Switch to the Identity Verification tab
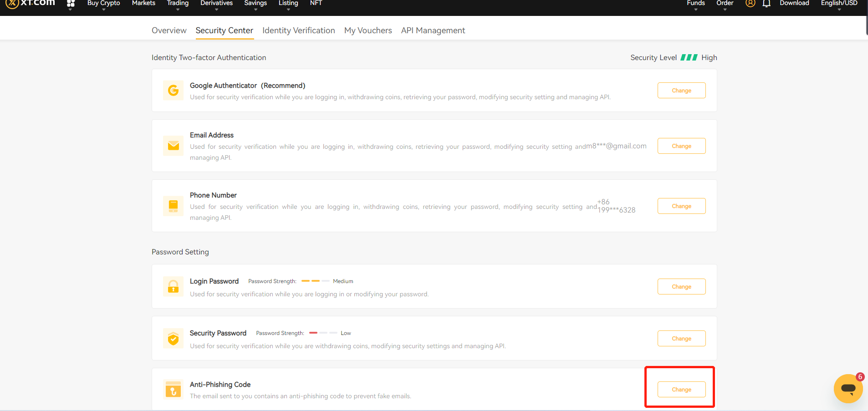 [298, 30]
